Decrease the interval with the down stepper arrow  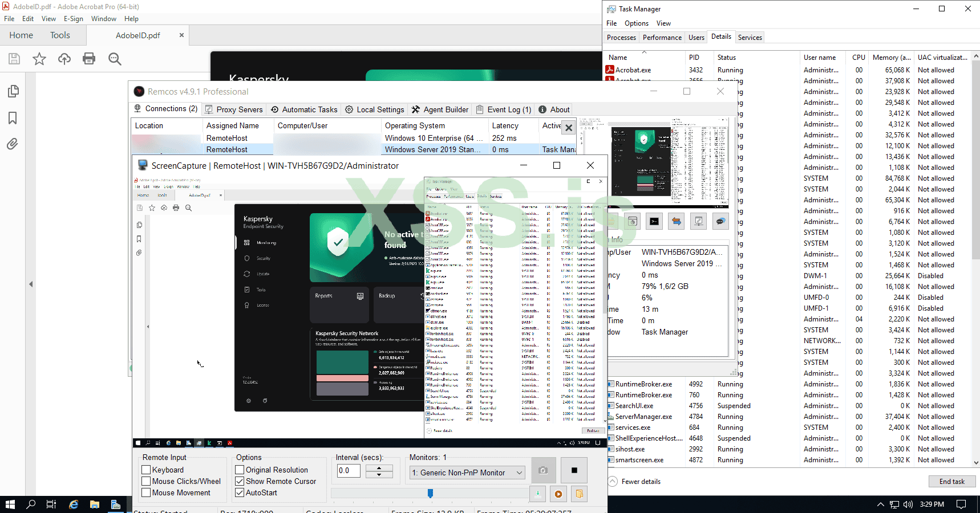[x=379, y=474]
